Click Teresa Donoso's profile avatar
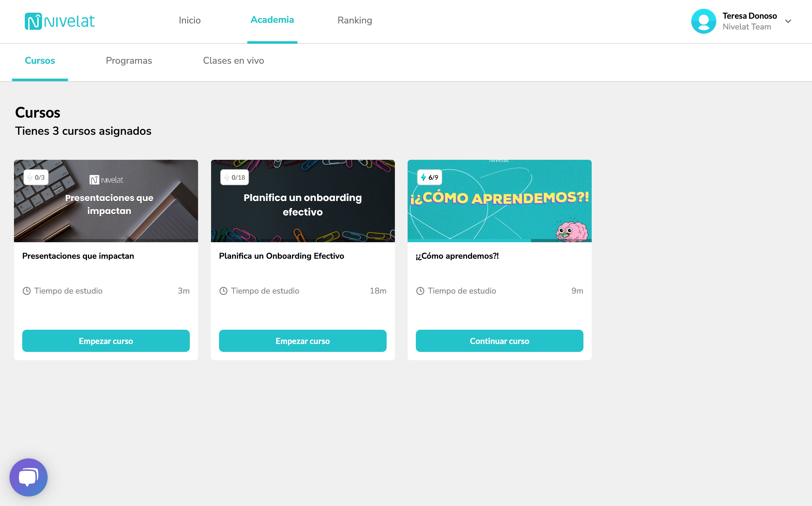The height and width of the screenshot is (506, 812). coord(703,21)
